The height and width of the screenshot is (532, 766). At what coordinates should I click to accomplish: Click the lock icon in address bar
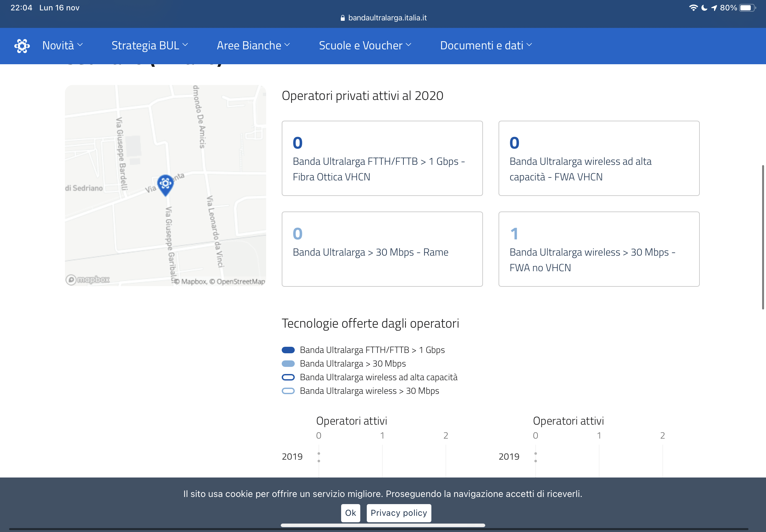(342, 18)
